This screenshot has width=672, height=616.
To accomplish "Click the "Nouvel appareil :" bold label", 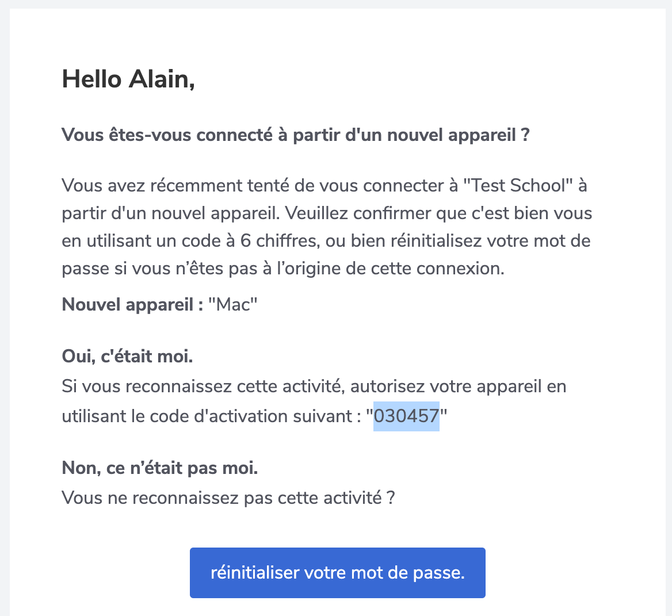I will pos(132,305).
